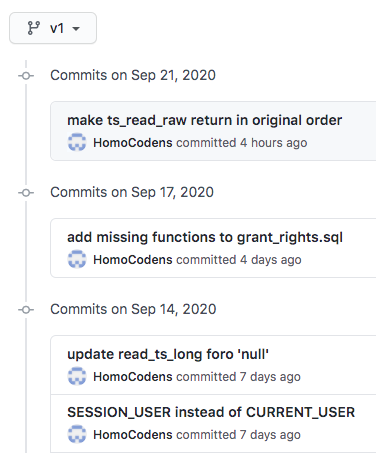Image resolution: width=376 pixels, height=453 pixels.
Task: Open HomoCodens profile from the ts_read_raw commit
Action: pos(133,143)
